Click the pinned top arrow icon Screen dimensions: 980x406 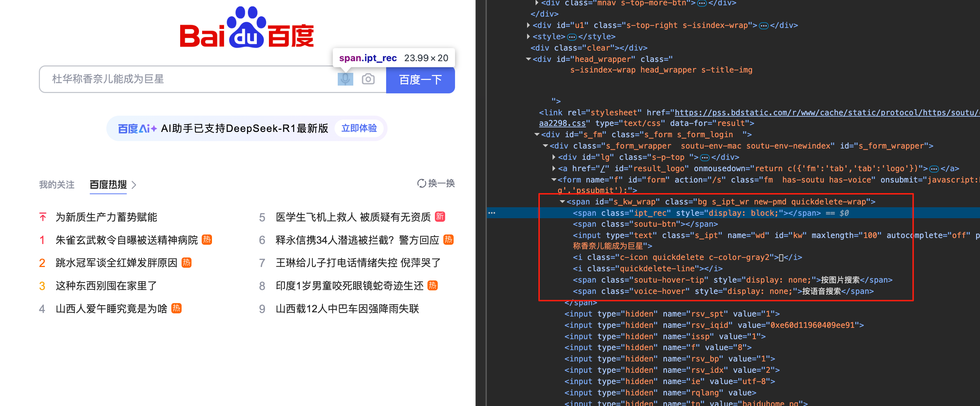pos(43,217)
